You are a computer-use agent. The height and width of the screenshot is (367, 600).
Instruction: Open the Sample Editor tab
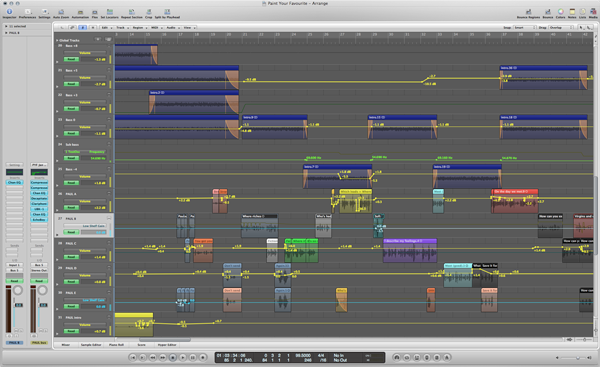point(91,345)
